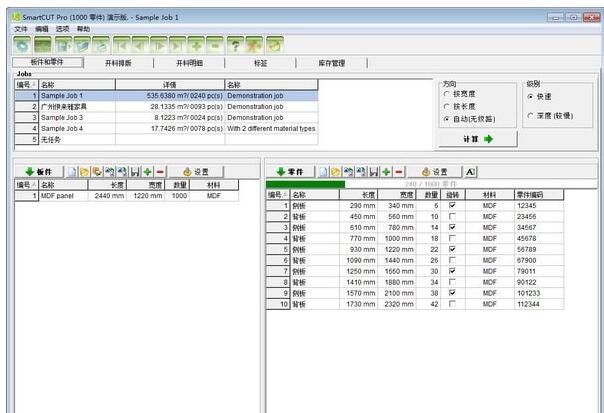
Task: Switch to the 库存管理 tab
Action: click(332, 63)
